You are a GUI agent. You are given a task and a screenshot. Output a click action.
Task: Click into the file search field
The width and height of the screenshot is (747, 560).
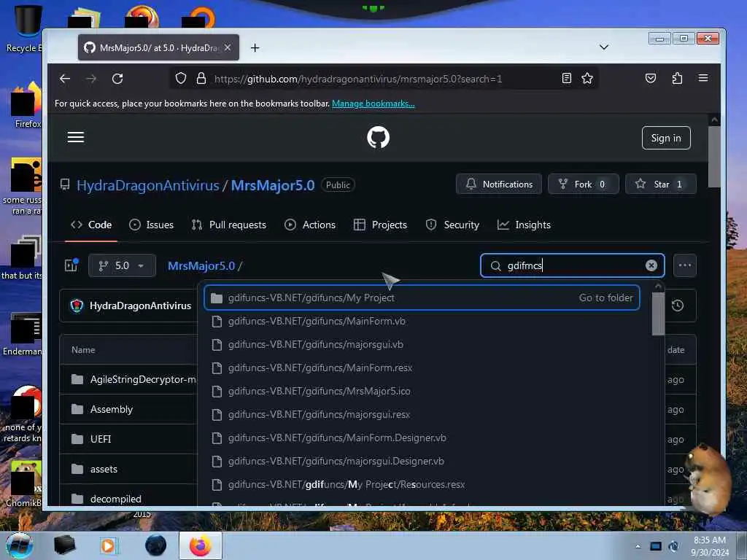click(572, 265)
